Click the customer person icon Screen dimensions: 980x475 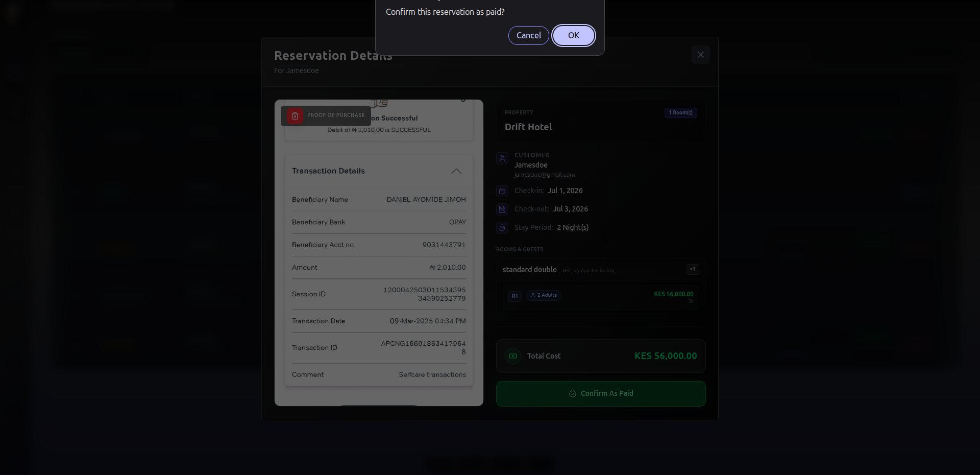coord(502,158)
